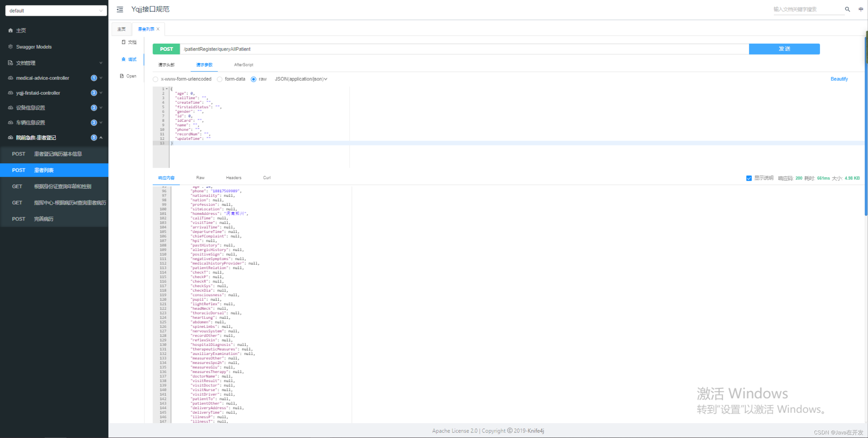The image size is (868, 438).
Task: Click the 院前急救-患者登记 cloud icon
Action: [11, 138]
